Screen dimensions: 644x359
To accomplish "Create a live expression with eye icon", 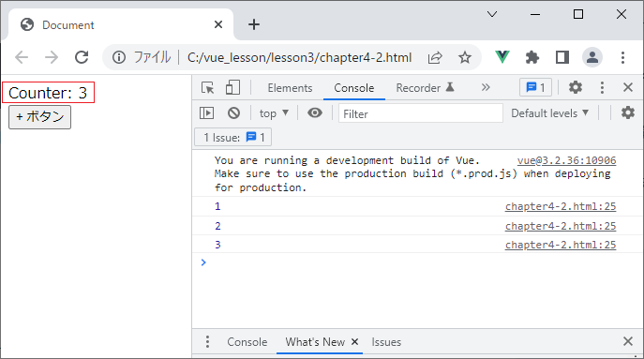I will 315,113.
